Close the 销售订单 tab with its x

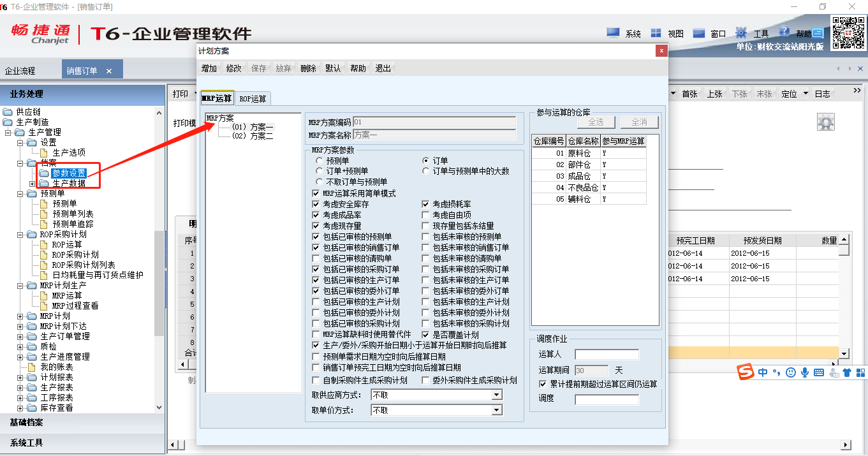(109, 71)
